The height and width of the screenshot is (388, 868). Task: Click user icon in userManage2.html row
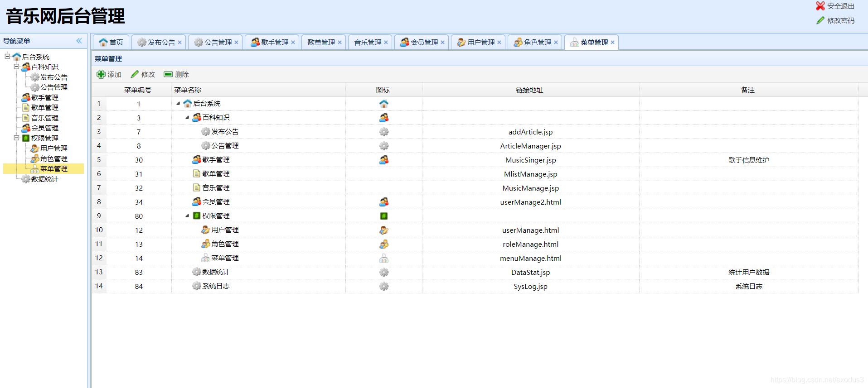[x=384, y=202]
